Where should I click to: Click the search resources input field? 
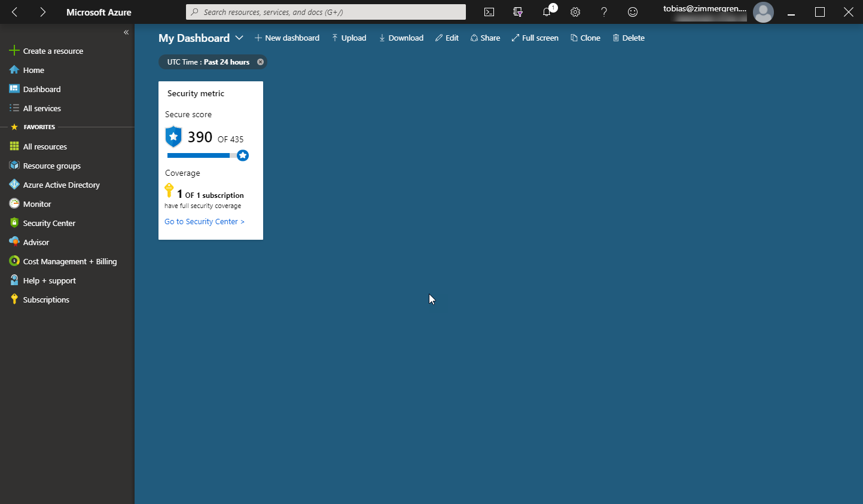pos(326,12)
